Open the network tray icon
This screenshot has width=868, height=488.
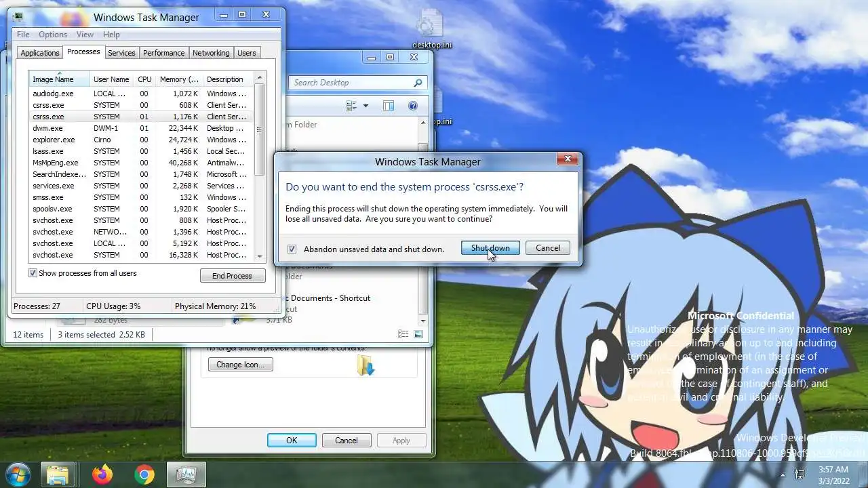(800, 474)
